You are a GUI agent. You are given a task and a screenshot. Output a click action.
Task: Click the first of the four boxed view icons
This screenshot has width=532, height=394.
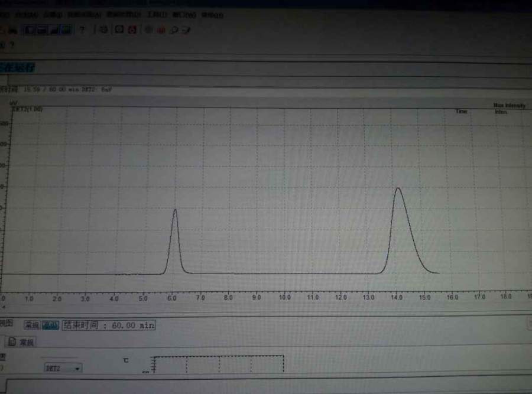click(x=30, y=30)
